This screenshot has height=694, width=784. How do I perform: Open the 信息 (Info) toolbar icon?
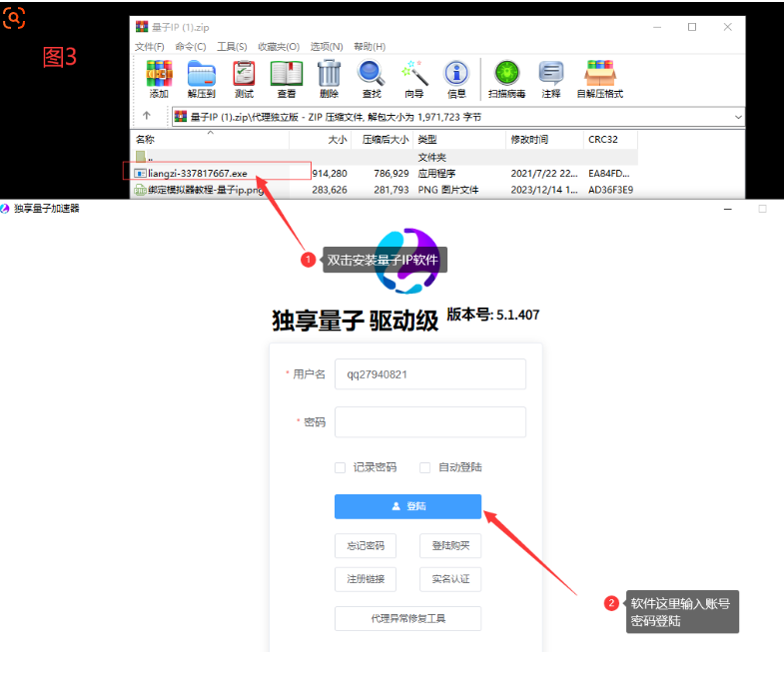pyautogui.click(x=456, y=74)
